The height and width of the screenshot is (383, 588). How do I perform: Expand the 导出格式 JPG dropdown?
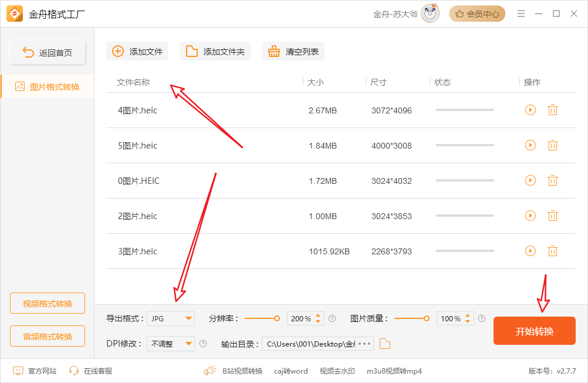pos(171,318)
